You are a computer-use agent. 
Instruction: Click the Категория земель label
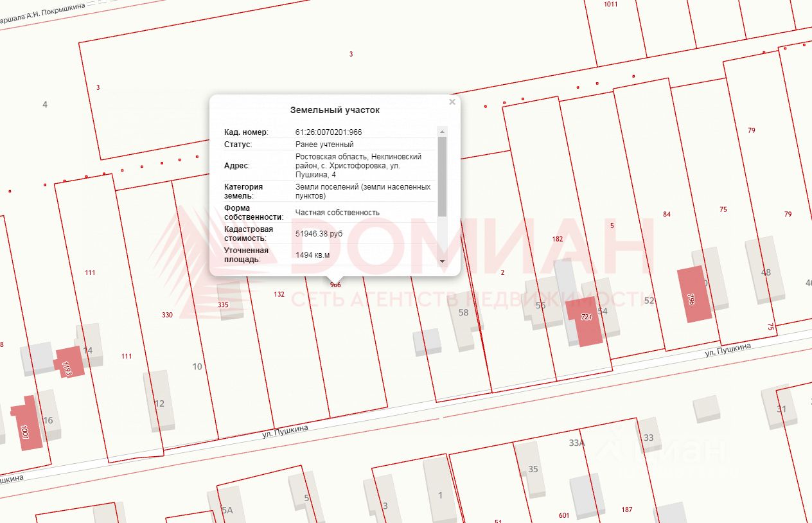tap(243, 191)
